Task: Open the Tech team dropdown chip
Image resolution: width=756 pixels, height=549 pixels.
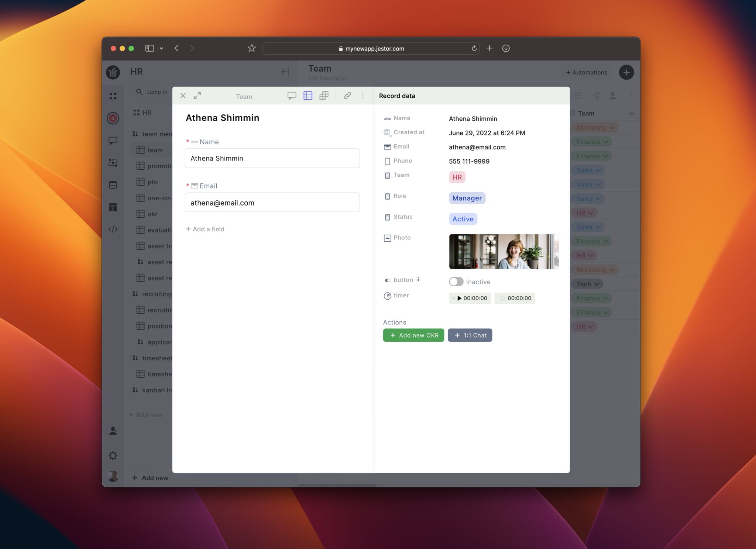Action: pyautogui.click(x=587, y=284)
